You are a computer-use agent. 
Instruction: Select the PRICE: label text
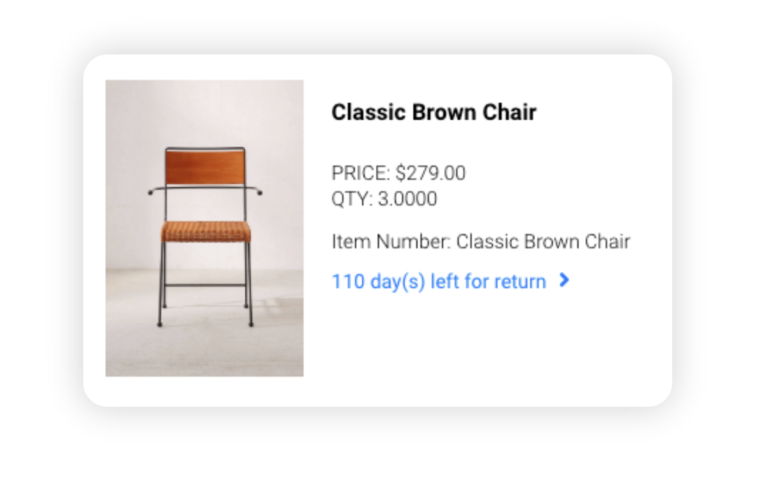pos(360,173)
